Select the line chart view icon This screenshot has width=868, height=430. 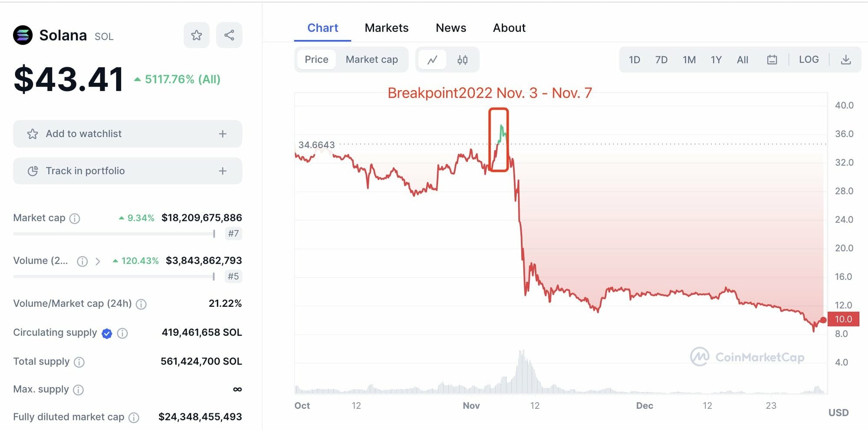point(432,60)
